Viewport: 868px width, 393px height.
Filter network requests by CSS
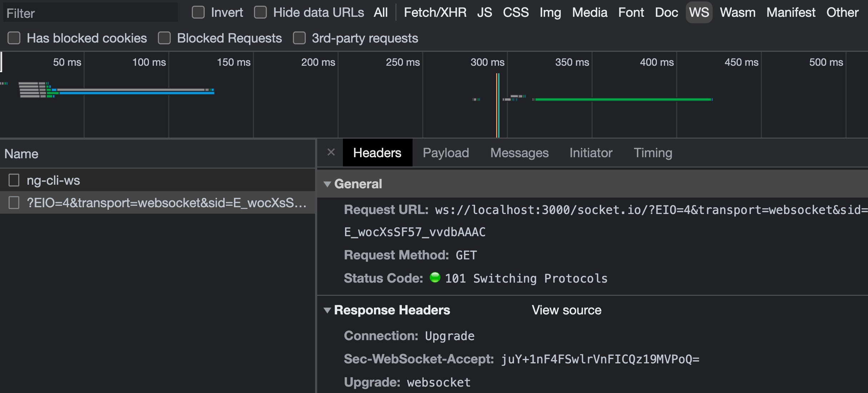[516, 13]
